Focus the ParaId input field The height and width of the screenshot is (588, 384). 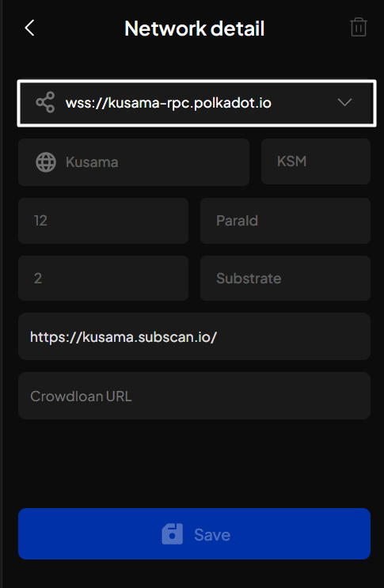285,221
